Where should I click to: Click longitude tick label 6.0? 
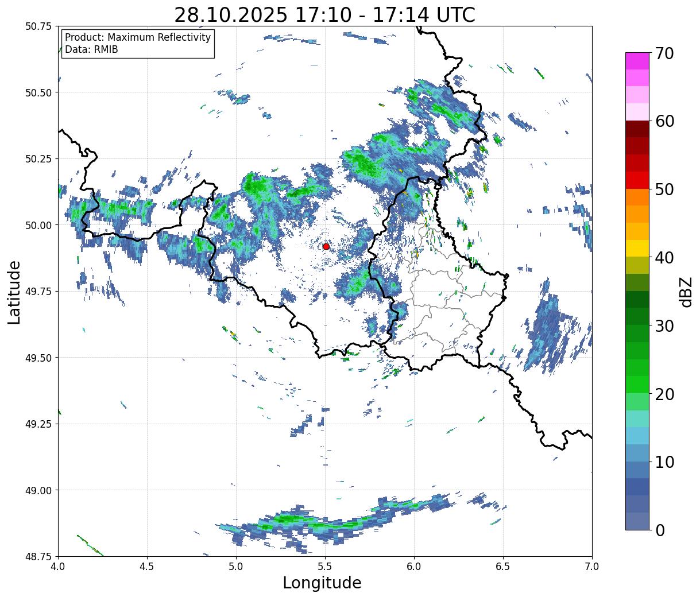point(414,566)
